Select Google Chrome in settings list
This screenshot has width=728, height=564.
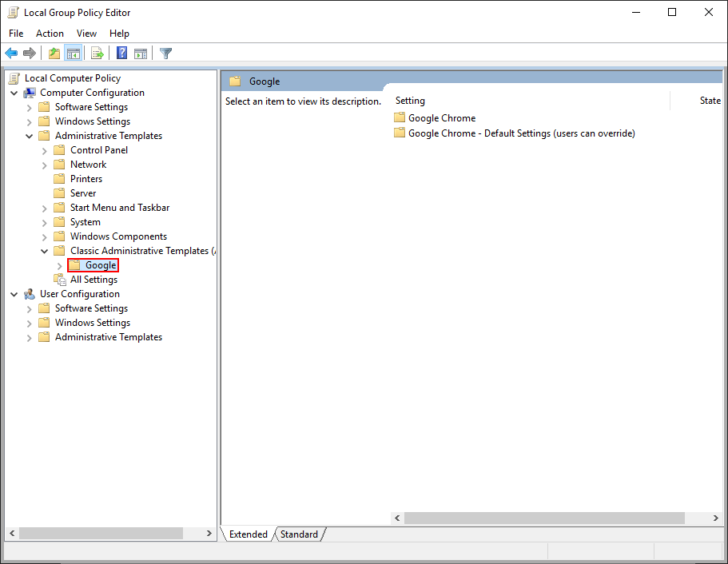tap(442, 118)
